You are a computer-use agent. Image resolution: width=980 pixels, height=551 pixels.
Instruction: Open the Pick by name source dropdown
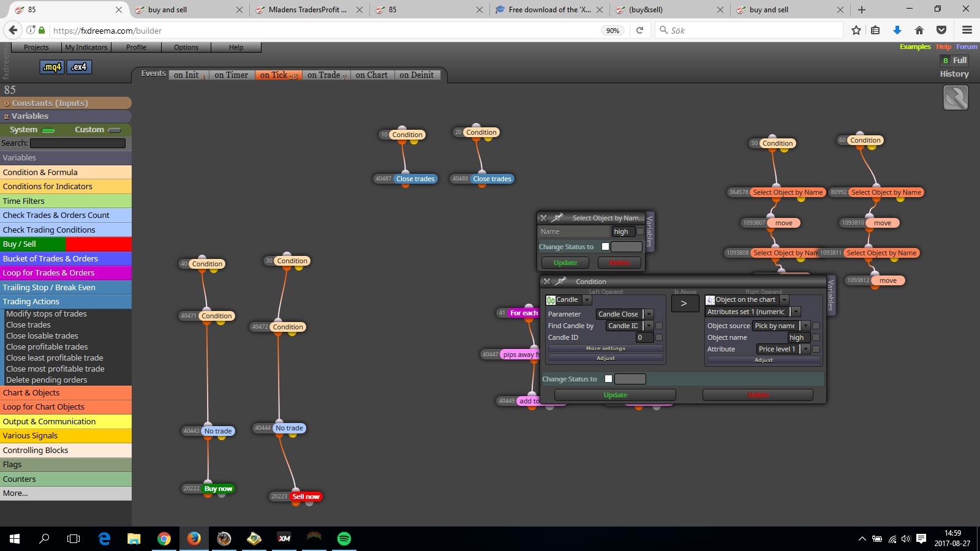(805, 326)
